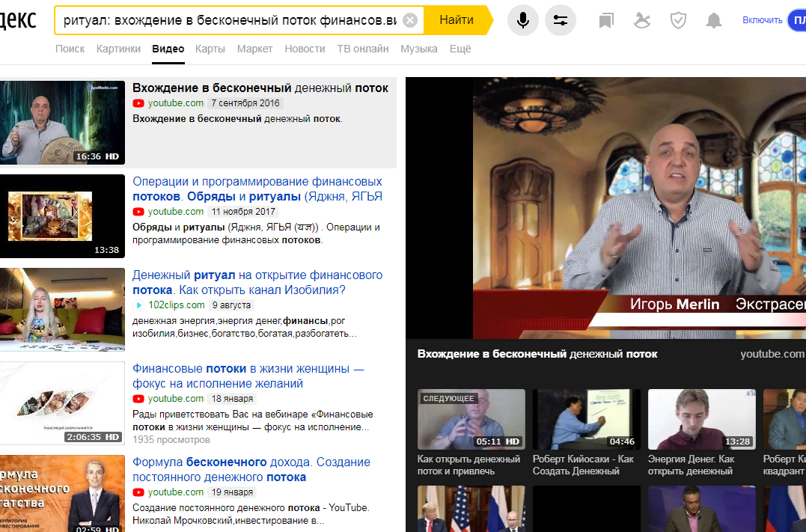Click the rocking horse icon in header
Screen dimensions: 806x532
pos(641,20)
